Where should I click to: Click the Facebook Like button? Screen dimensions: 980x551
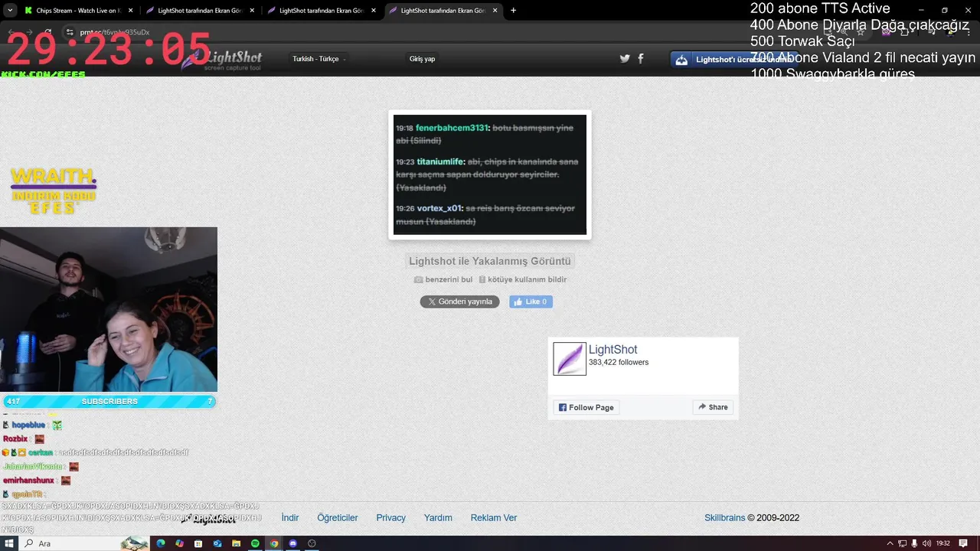pos(531,302)
